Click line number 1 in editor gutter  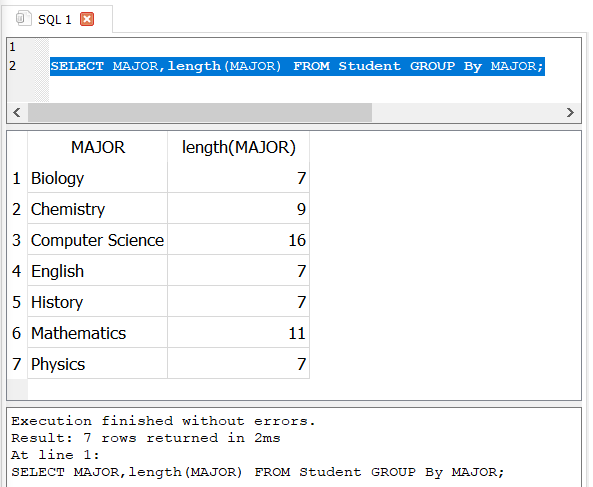[x=12, y=47]
